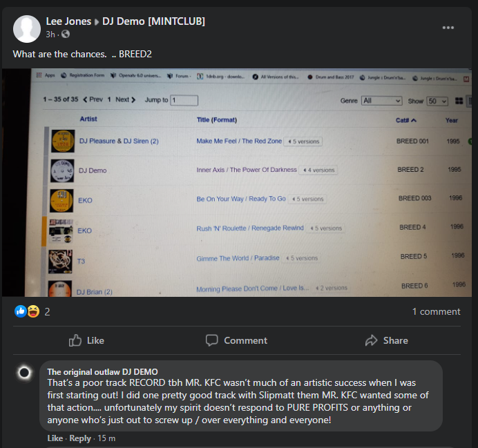
Task: View reaction count 2
Action: (x=47, y=311)
